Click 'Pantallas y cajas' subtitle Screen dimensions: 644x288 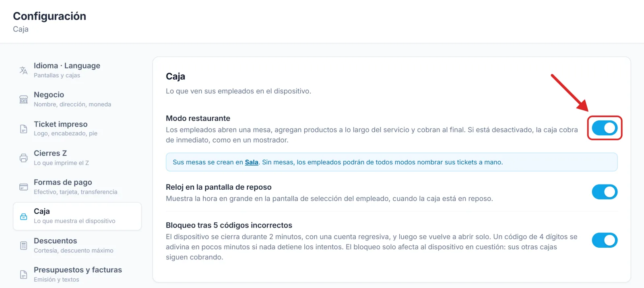tap(57, 75)
